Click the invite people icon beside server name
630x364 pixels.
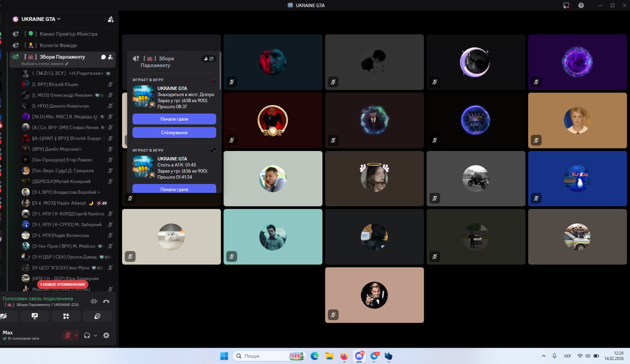111,19
